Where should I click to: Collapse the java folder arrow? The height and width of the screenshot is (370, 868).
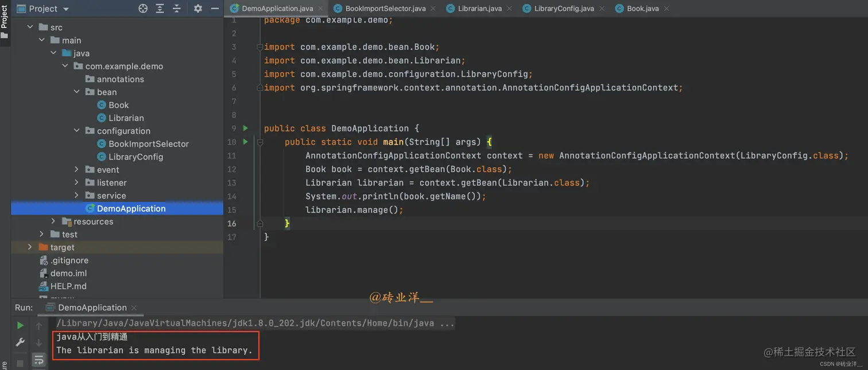coord(53,53)
